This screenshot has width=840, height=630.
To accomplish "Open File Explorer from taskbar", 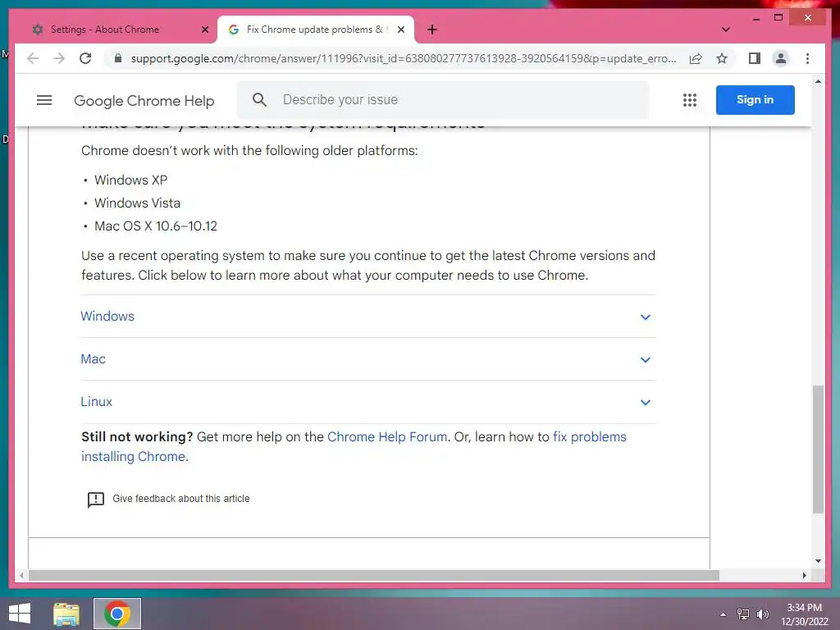I will tap(66, 614).
